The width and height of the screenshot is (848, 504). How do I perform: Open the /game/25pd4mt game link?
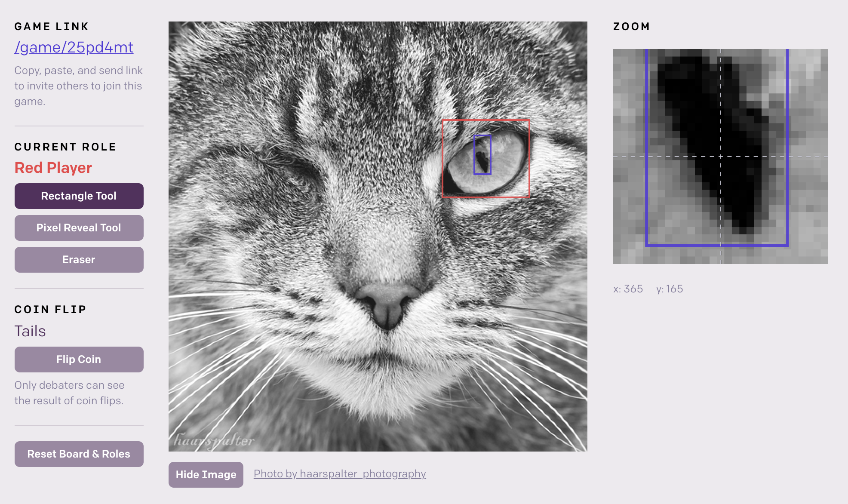coord(74,47)
